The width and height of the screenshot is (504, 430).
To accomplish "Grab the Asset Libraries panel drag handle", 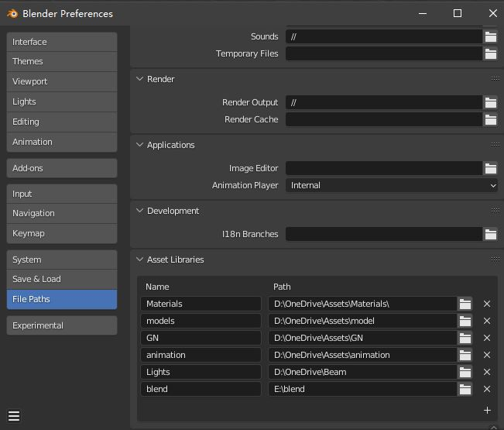I will (495, 260).
